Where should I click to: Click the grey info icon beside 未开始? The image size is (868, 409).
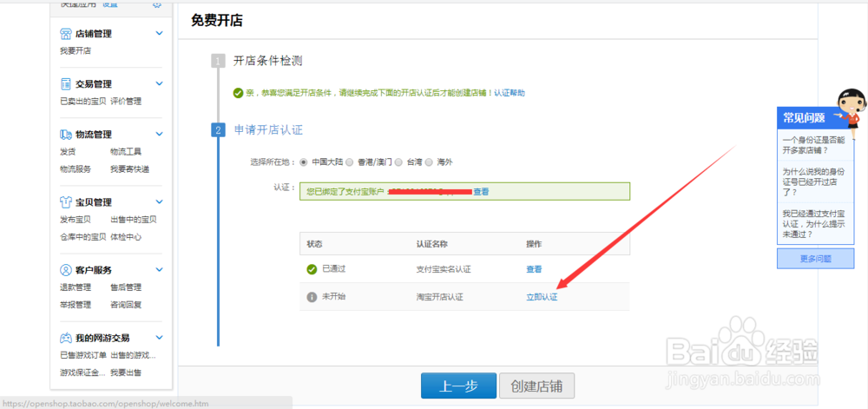pyautogui.click(x=312, y=297)
